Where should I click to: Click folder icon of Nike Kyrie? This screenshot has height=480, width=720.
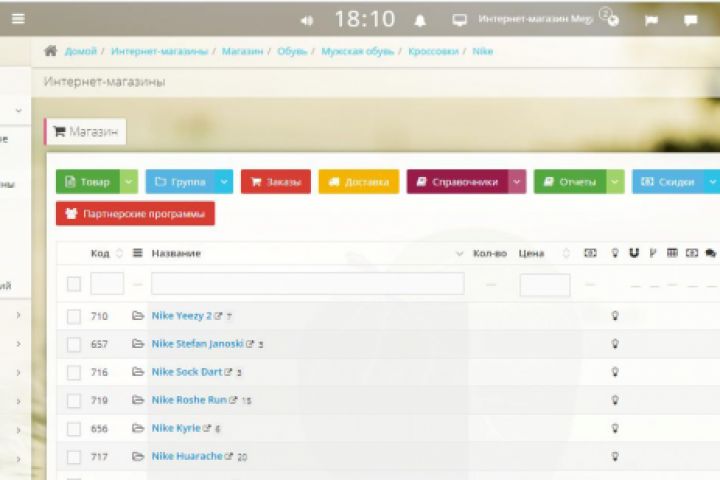(138, 428)
